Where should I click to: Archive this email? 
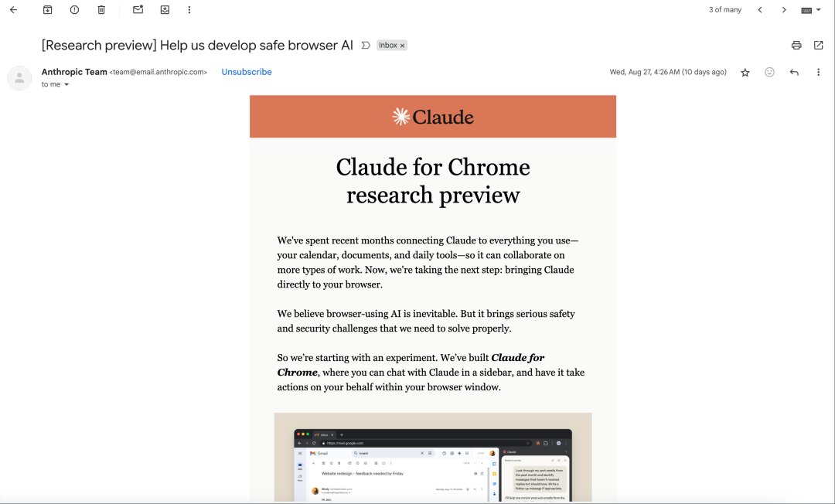coord(47,10)
